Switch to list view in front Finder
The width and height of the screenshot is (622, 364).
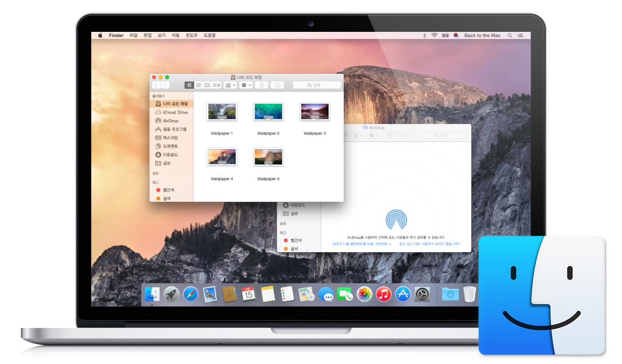click(x=199, y=85)
